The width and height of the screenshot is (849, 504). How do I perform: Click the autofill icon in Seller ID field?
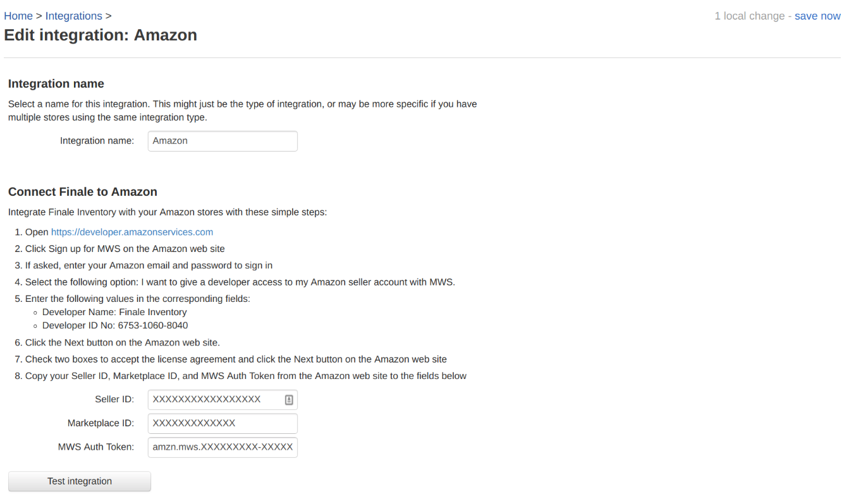289,400
